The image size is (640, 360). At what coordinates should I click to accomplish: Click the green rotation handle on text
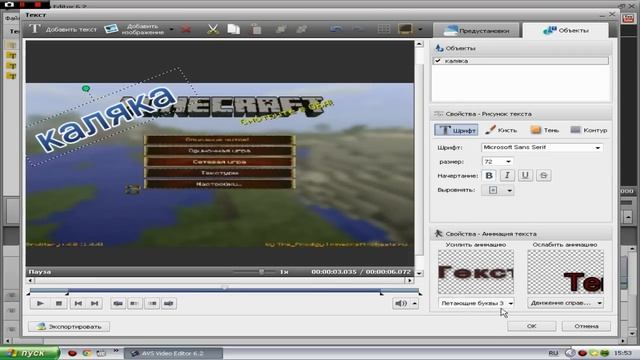(86, 88)
